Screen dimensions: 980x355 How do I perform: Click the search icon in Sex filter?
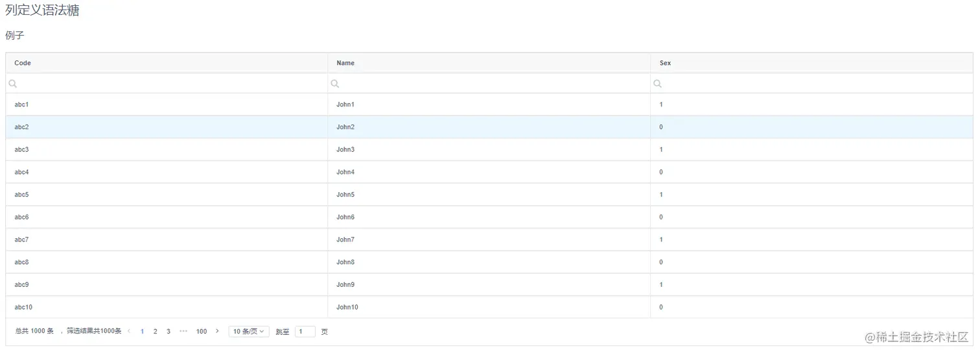[657, 84]
